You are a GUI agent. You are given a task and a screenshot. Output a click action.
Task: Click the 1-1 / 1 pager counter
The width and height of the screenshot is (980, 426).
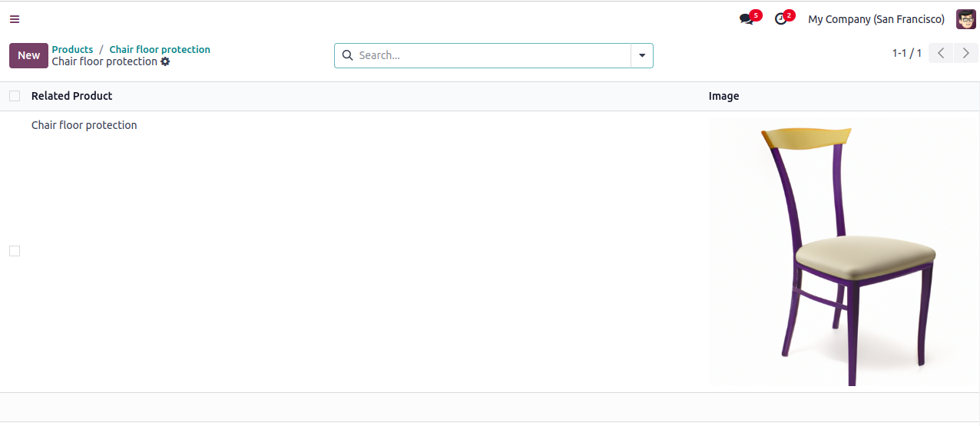[906, 53]
